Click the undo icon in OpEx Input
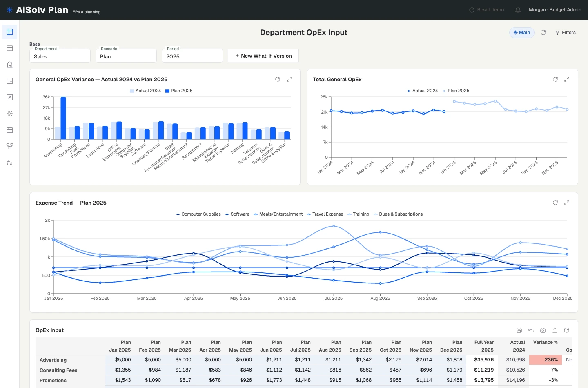Image resolution: width=588 pixels, height=388 pixels. click(x=531, y=330)
